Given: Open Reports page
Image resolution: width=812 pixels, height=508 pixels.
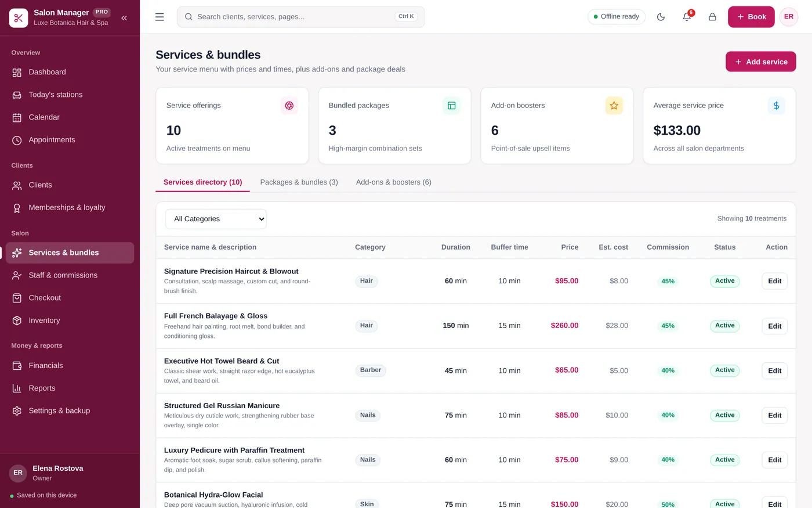Looking at the screenshot, I should (70, 388).
